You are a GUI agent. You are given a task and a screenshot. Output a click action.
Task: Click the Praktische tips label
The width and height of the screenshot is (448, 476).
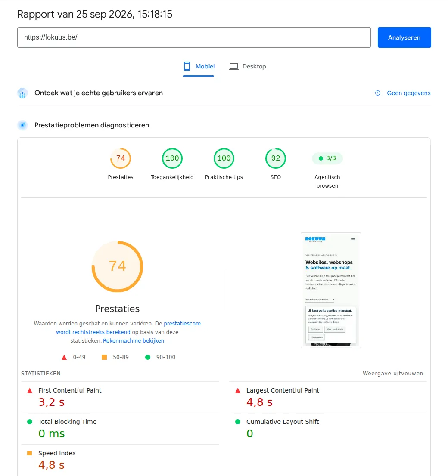pos(224,177)
